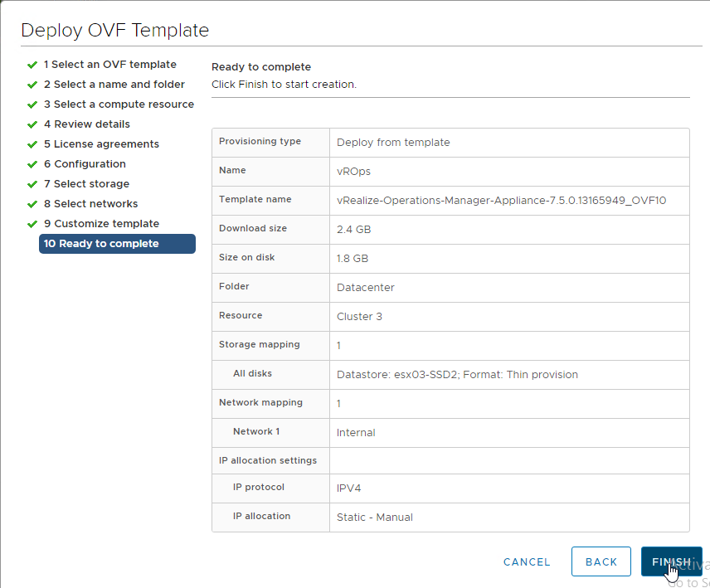
Task: Click the 'Folder' label
Action: [234, 286]
